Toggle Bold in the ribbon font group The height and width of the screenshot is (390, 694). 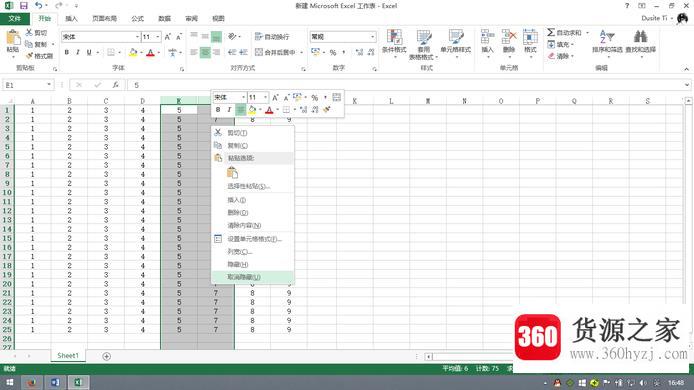[x=67, y=52]
